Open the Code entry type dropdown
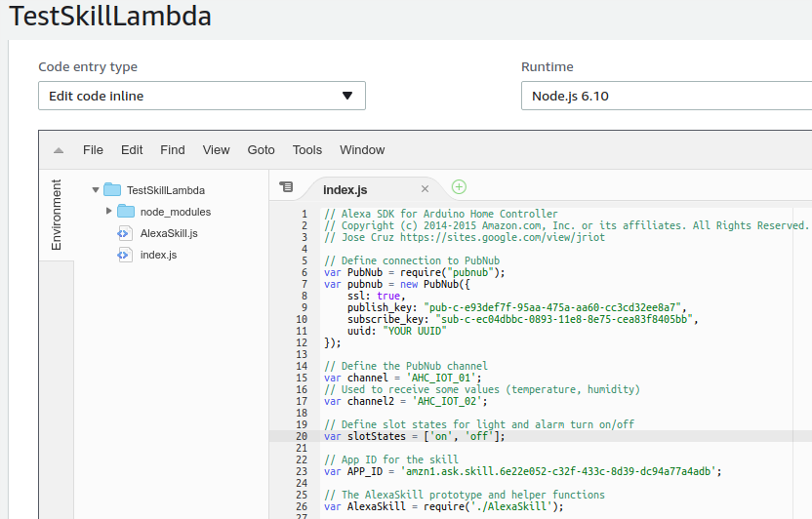 [201, 96]
